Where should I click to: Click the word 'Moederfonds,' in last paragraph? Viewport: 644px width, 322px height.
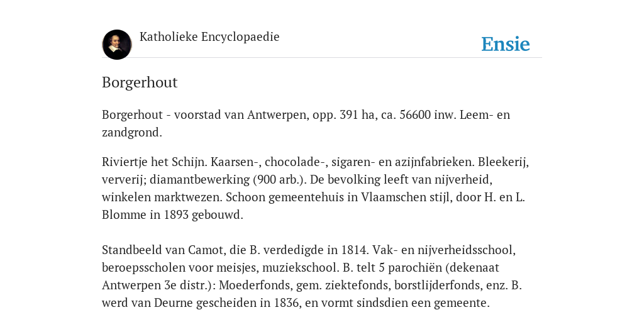[x=257, y=285]
